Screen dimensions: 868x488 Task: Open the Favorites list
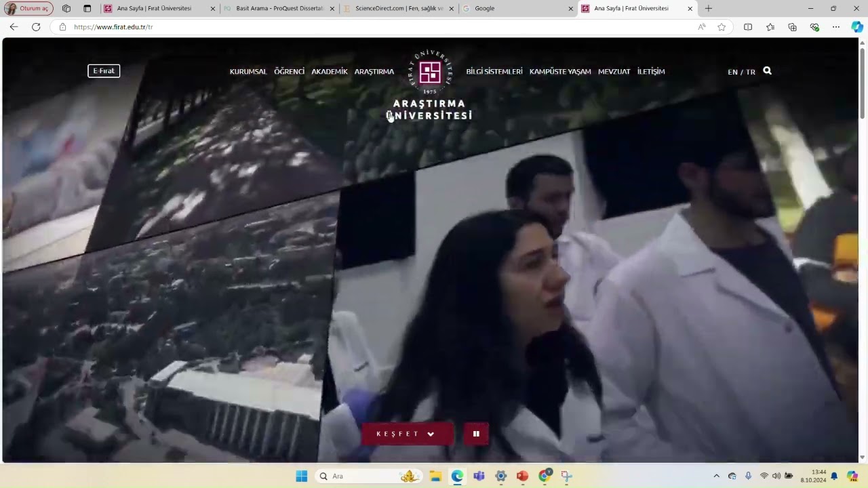click(x=770, y=27)
